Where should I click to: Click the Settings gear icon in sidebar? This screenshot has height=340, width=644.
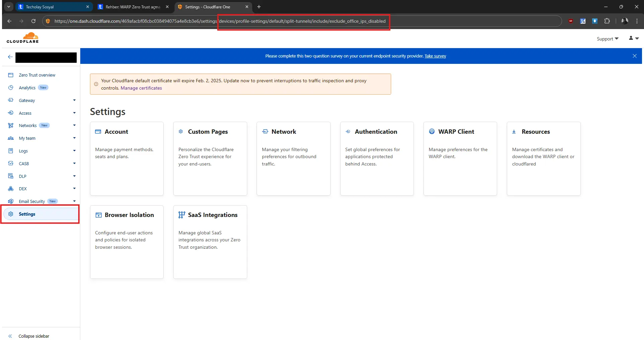pos(11,214)
